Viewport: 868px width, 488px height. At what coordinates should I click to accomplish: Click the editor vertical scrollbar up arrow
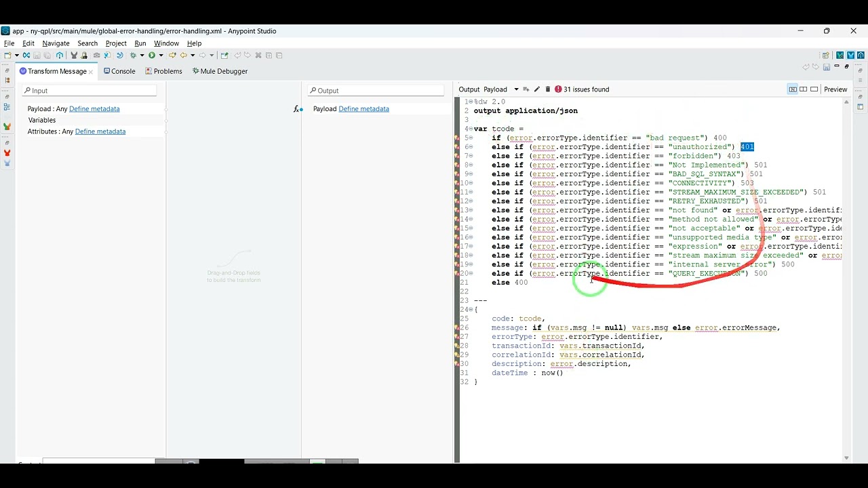pyautogui.click(x=846, y=102)
